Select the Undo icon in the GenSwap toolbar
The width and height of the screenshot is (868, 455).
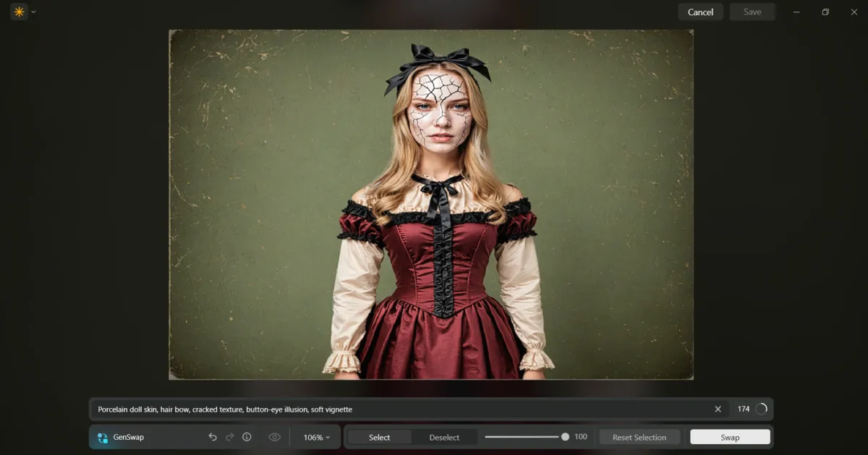pos(212,436)
